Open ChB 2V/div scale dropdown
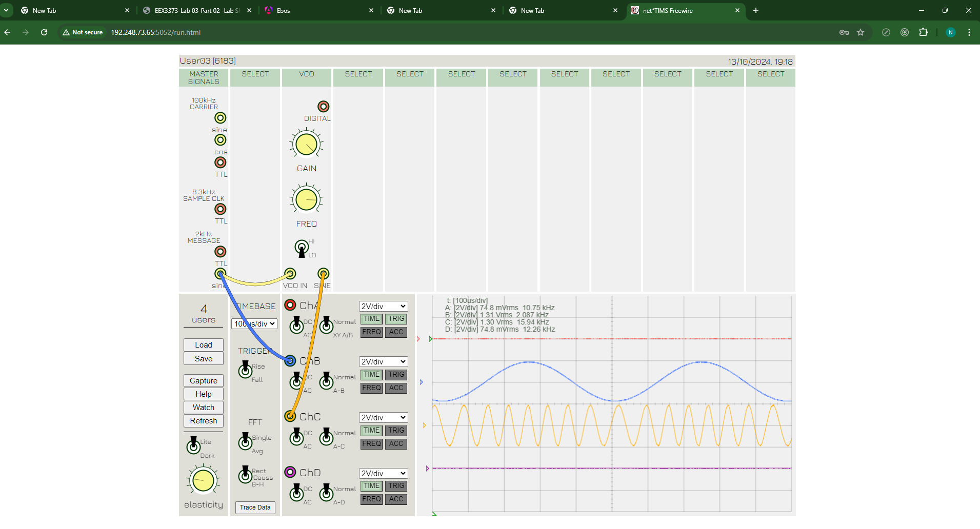980x529 pixels. point(384,361)
